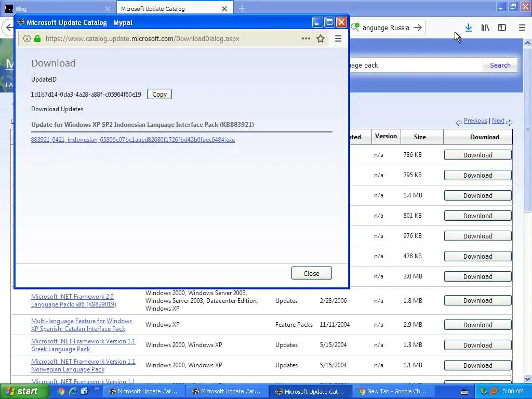This screenshot has width=532, height=399.
Task: Click the keyboard icon in taskbar
Action: coord(464,392)
